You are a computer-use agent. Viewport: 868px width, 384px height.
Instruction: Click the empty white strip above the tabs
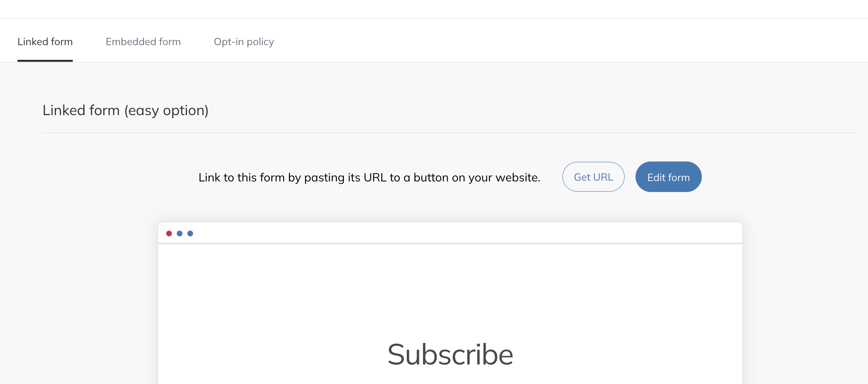pos(434,9)
